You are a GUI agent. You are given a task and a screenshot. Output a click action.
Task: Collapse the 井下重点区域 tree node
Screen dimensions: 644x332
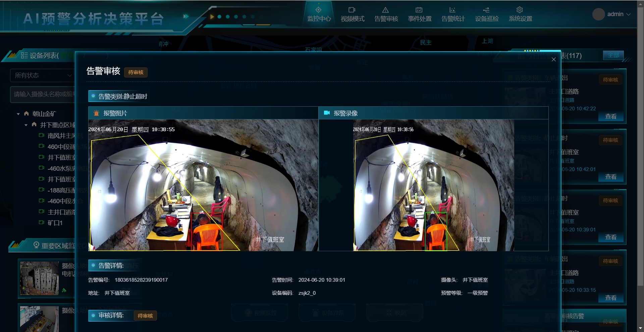[26, 125]
